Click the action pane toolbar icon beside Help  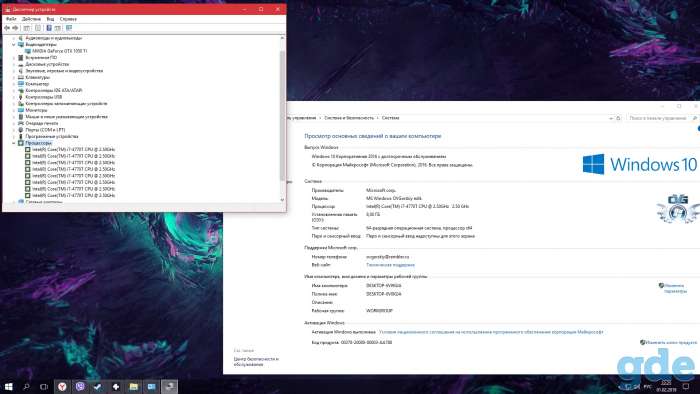pos(58,28)
